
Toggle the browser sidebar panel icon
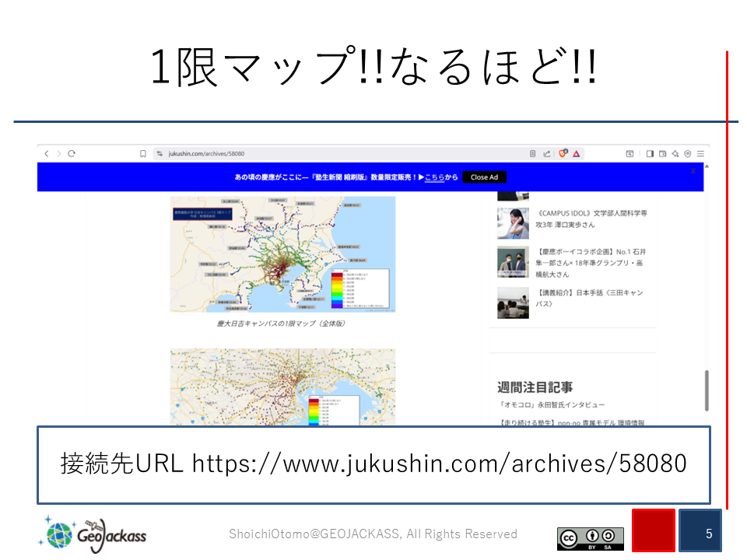650,154
